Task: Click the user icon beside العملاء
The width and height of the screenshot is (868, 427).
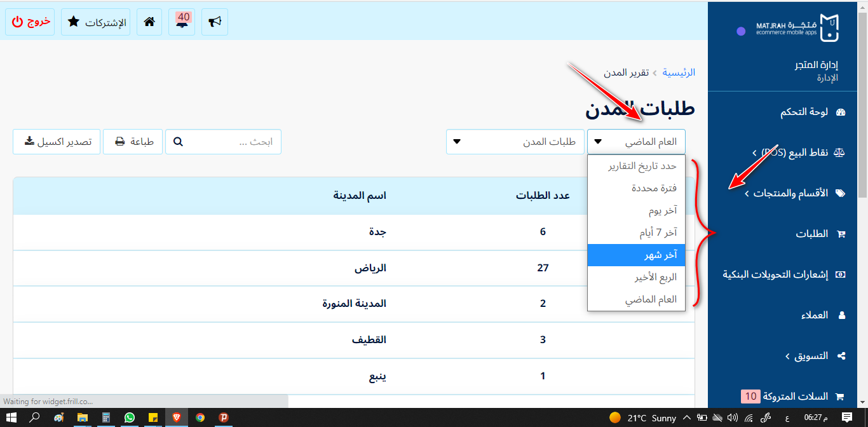Action: coord(842,316)
